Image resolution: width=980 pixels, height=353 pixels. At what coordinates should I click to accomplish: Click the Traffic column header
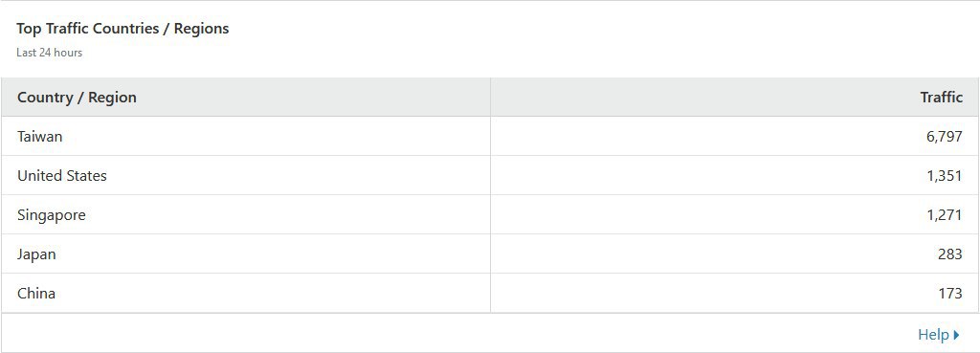coord(734,98)
